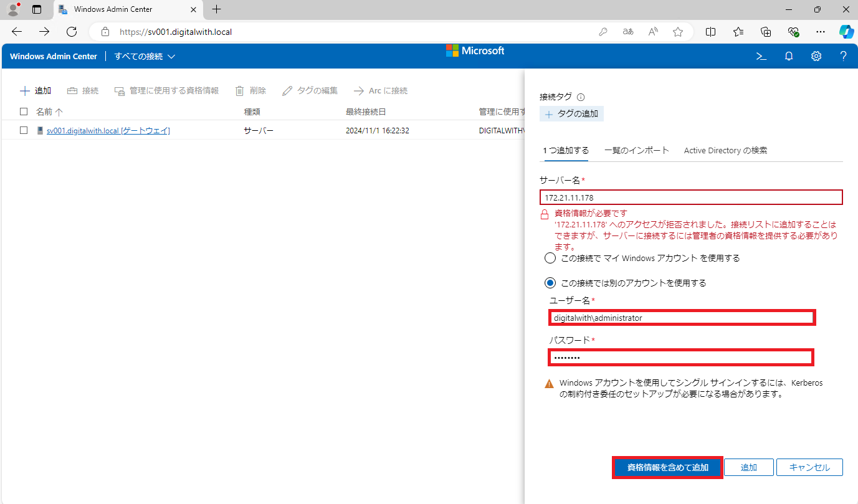The height and width of the screenshot is (504, 858).
Task: Open sv001.digitalwith.local gateway link
Action: pos(108,130)
